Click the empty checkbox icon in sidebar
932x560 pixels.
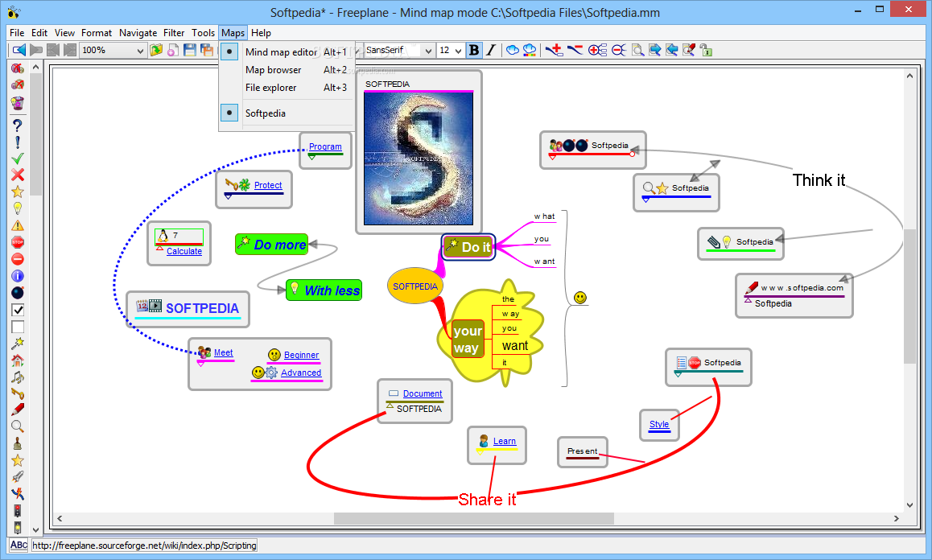[17, 327]
